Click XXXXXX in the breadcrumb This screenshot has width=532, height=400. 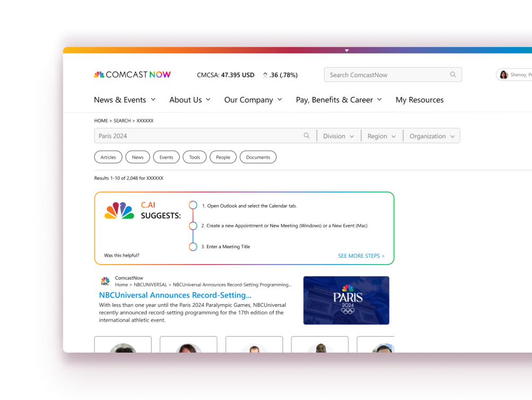[145, 120]
